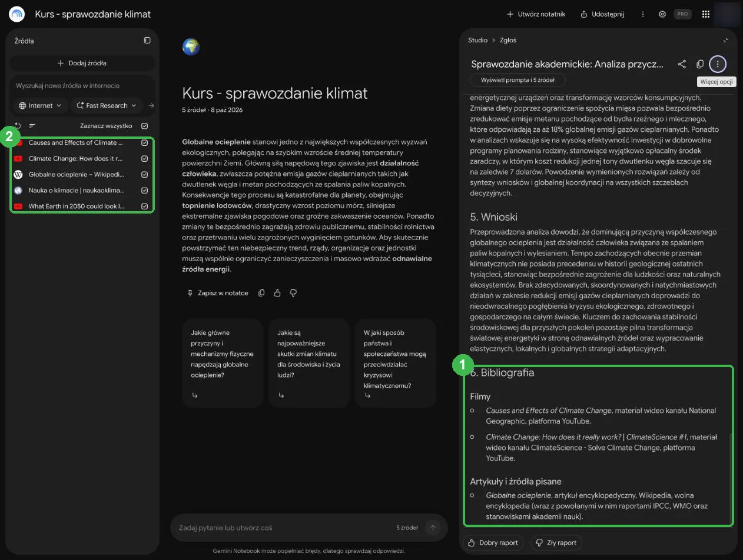Rate as Zły raport
The image size is (743, 560).
(x=556, y=543)
